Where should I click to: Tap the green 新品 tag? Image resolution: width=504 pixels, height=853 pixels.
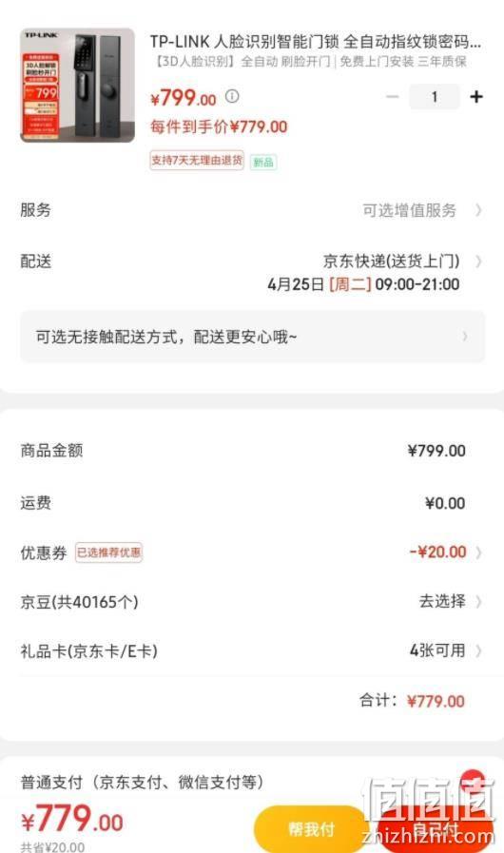coord(263,162)
